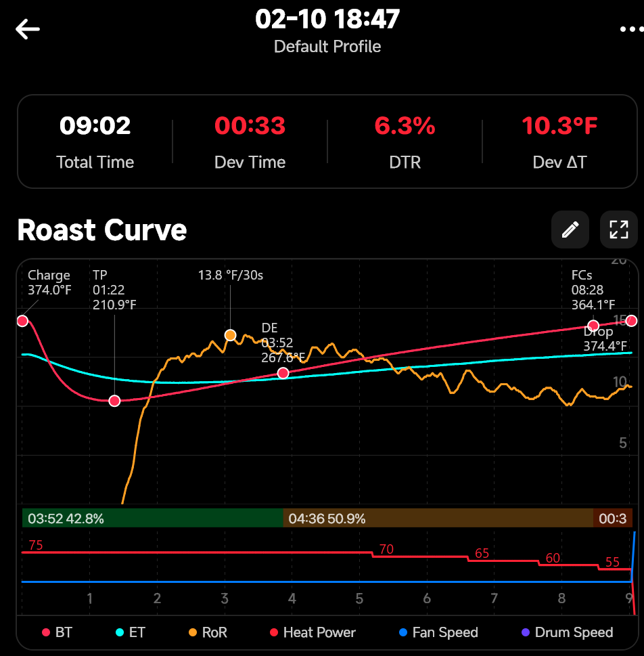
Task: Click the FCs first crack marker
Action: [x=593, y=326]
